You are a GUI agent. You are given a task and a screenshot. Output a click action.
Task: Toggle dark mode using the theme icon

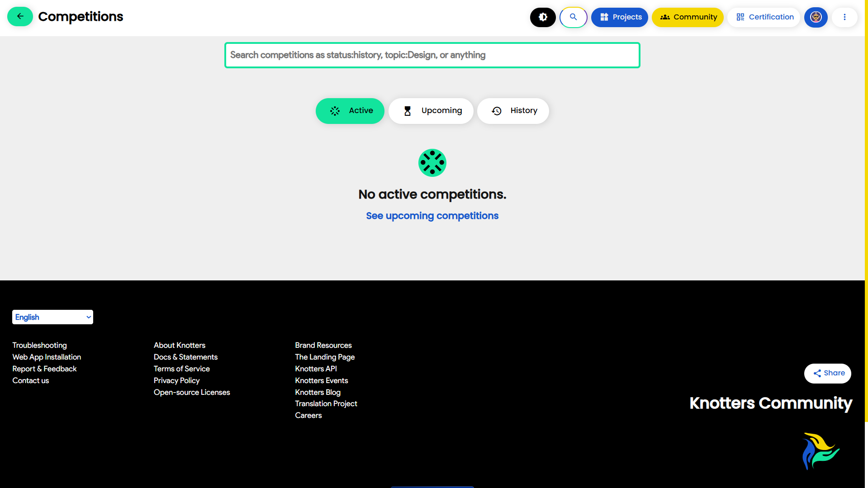click(x=542, y=17)
